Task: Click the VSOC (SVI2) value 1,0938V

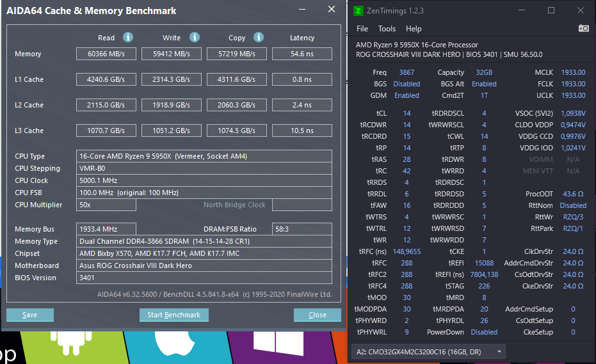Action: pos(573,113)
